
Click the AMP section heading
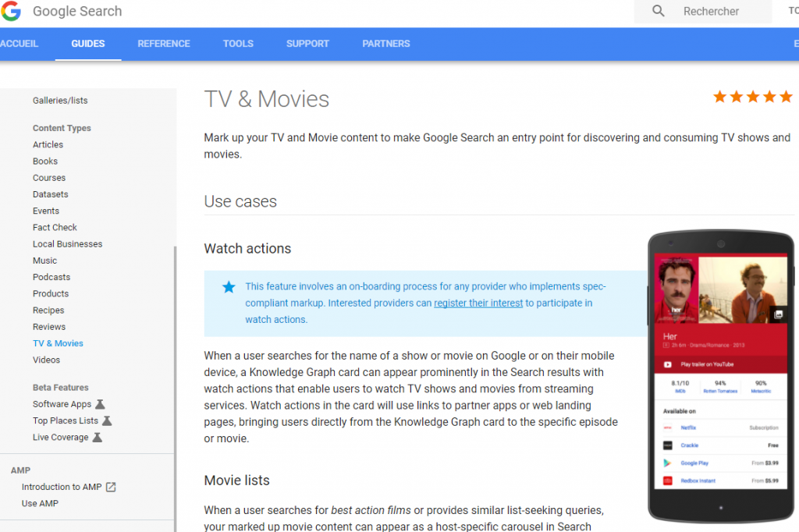pyautogui.click(x=20, y=470)
